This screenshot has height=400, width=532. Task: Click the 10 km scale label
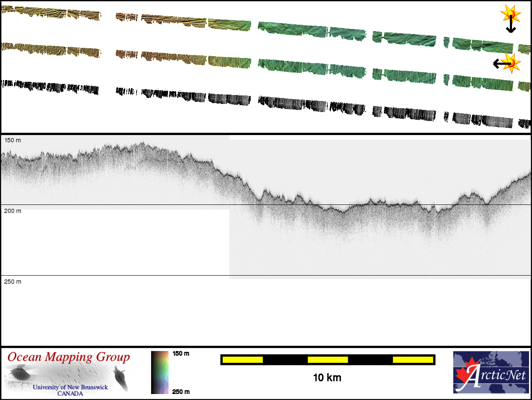[327, 377]
